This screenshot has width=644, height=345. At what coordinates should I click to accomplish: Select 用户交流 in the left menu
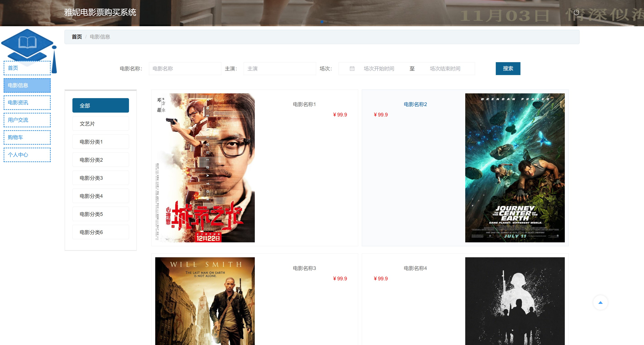pos(27,120)
